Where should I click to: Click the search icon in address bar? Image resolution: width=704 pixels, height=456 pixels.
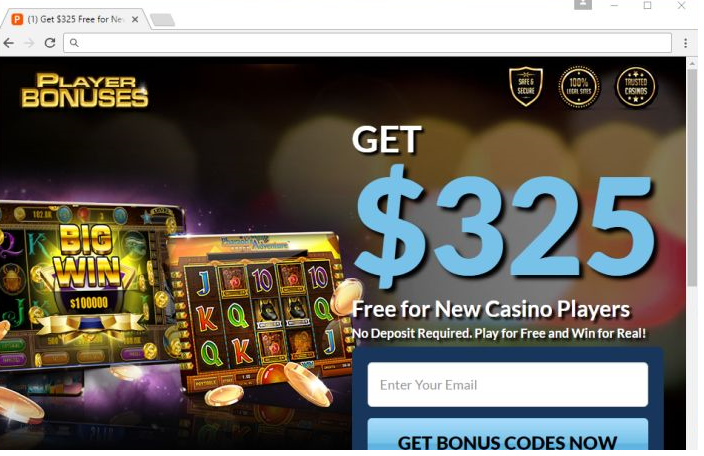point(74,43)
